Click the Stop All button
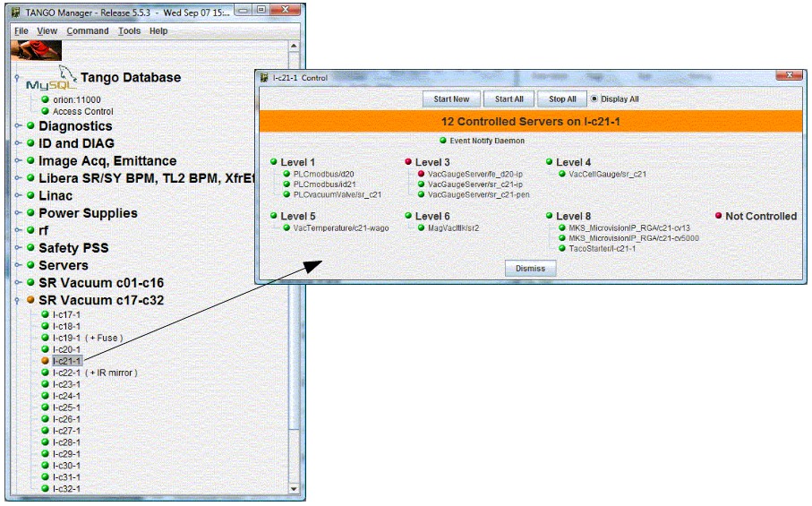The height and width of the screenshot is (506, 812). click(x=562, y=99)
